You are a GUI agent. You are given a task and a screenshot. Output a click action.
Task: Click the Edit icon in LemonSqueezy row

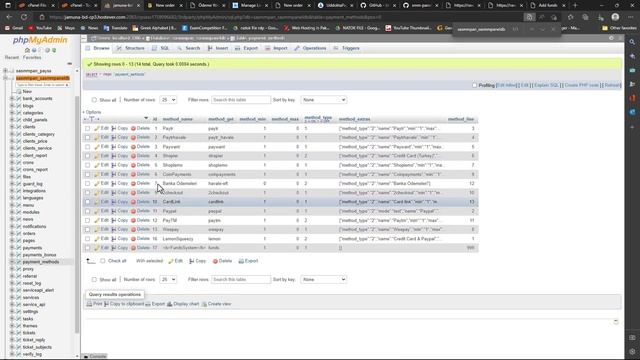pyautogui.click(x=97, y=239)
